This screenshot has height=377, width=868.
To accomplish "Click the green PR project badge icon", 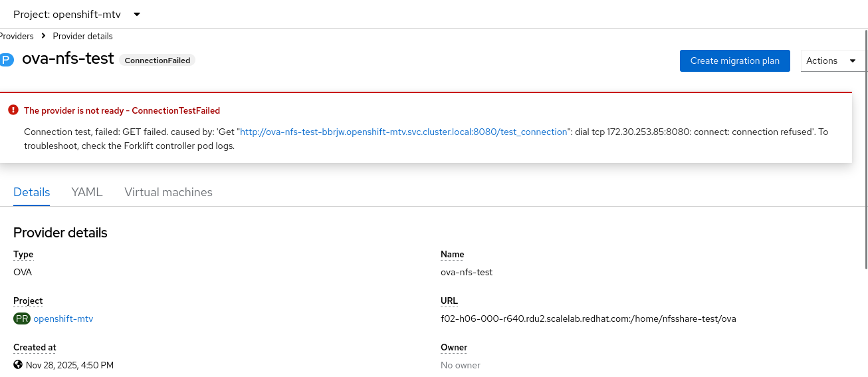I will [x=22, y=318].
